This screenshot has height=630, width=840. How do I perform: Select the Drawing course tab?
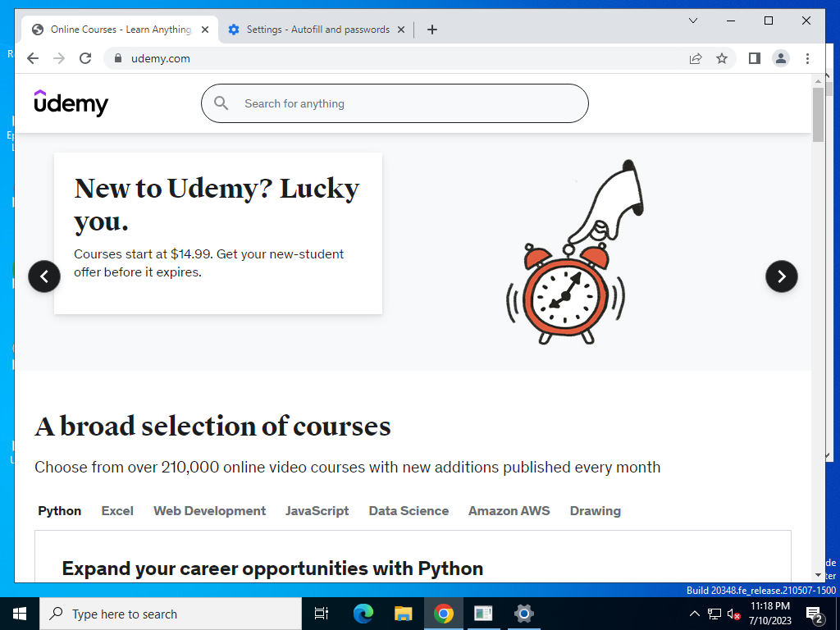[x=596, y=511]
